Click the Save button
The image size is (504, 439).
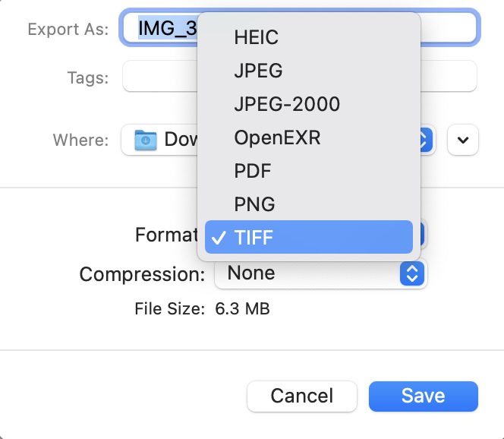tap(423, 396)
